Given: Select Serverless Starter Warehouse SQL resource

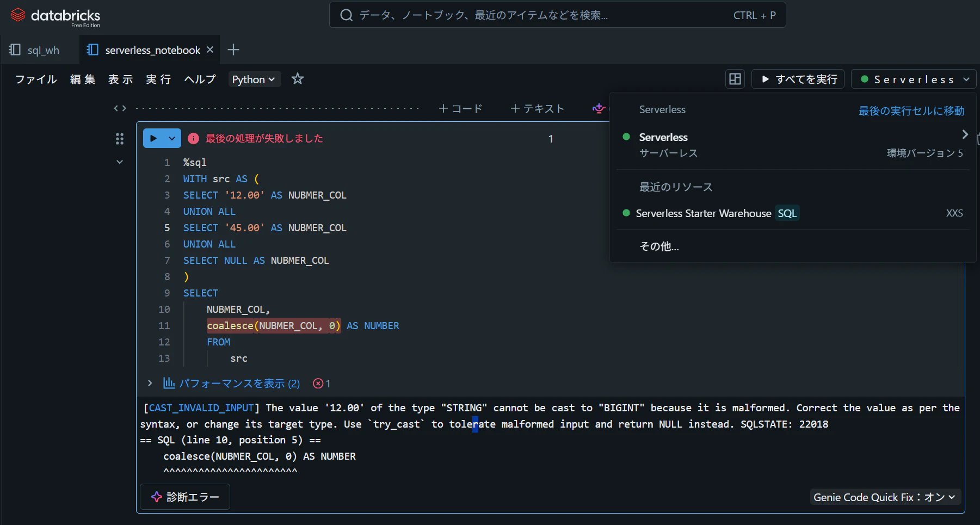Looking at the screenshot, I should 793,213.
